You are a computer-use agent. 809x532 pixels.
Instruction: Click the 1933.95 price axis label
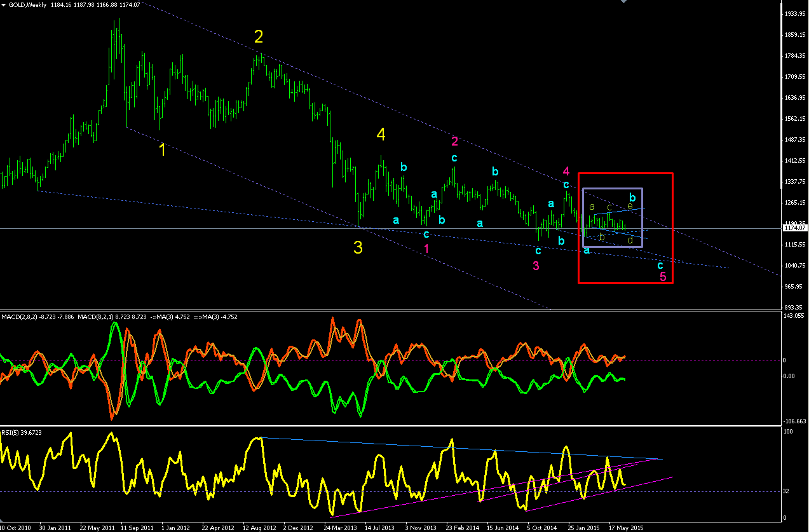(794, 14)
